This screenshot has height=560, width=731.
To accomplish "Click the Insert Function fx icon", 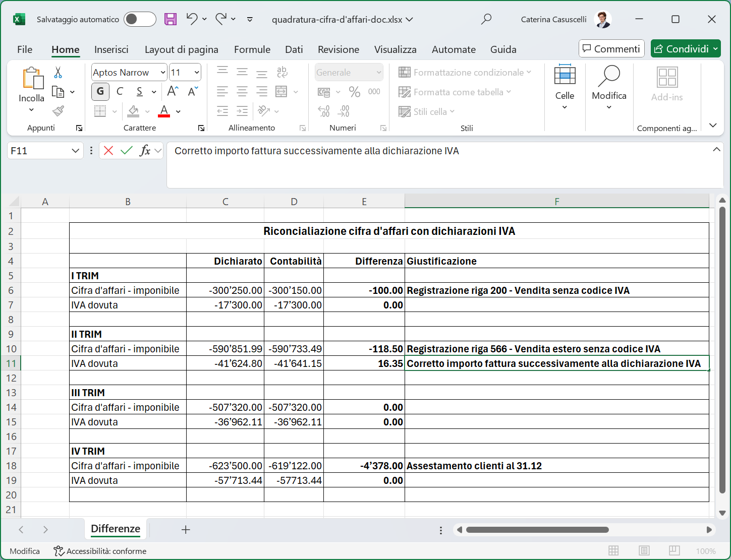I will click(145, 150).
